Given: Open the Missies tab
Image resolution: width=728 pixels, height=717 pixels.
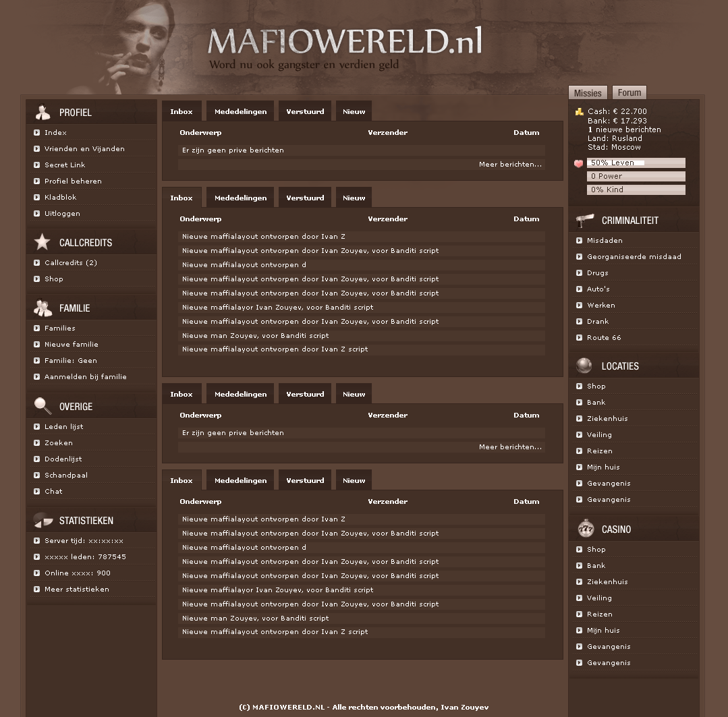Looking at the screenshot, I should [x=588, y=92].
